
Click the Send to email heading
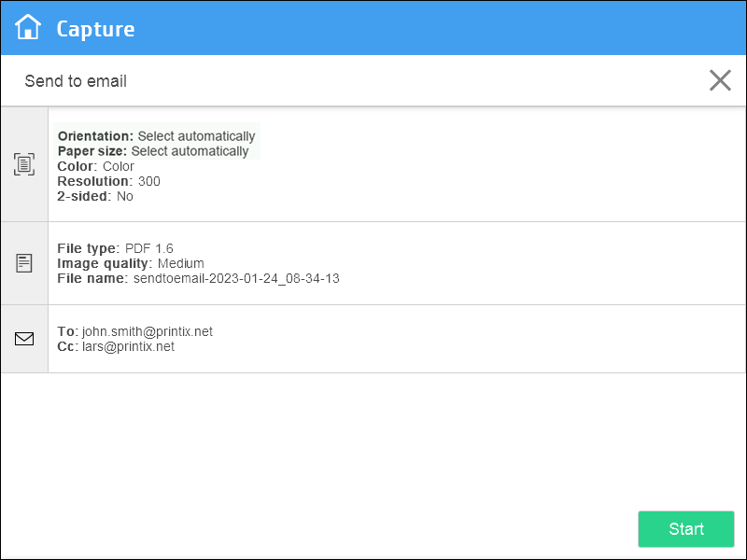[76, 81]
